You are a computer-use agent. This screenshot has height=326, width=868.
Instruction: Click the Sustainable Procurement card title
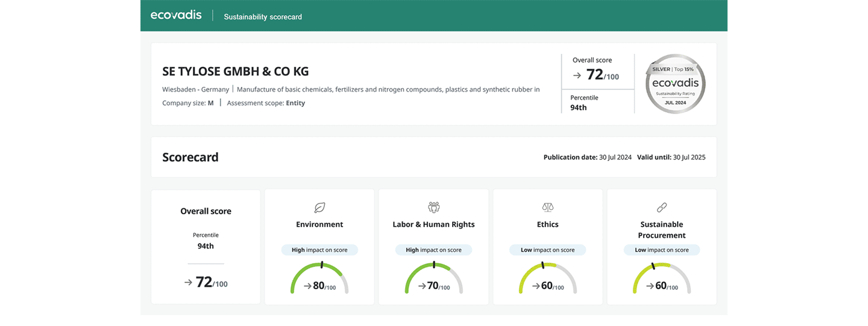point(662,230)
